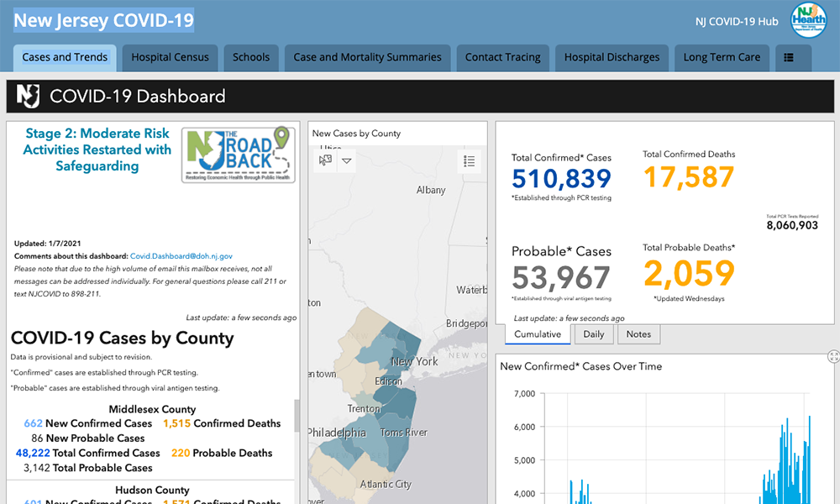Expand the chart to full screen
The image size is (840, 504).
click(x=833, y=356)
